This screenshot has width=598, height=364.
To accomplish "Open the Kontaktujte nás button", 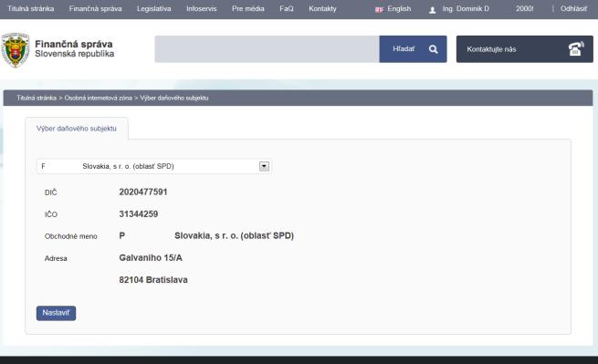I will (524, 49).
